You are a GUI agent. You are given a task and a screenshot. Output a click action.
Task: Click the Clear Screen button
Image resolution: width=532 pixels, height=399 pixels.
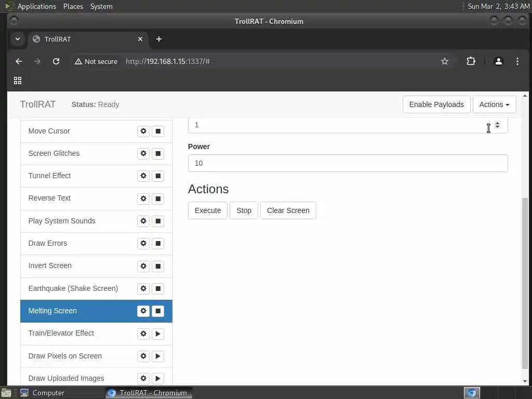tap(288, 210)
